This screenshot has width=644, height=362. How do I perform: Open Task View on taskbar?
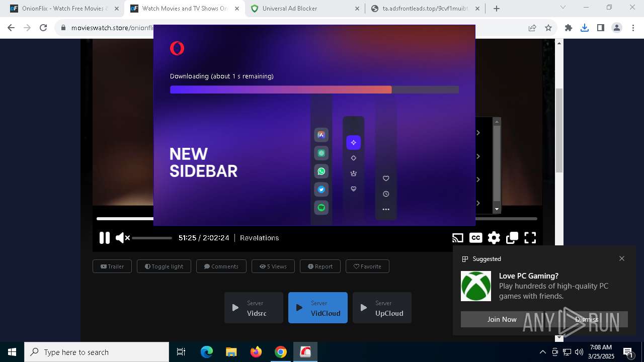coord(181,352)
